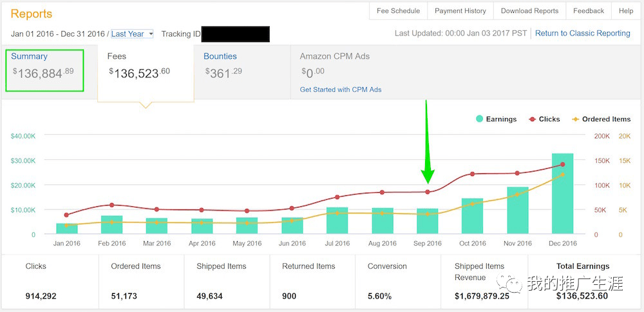The image size is (644, 312).
Task: Click the Amazon CPM Ads tab
Action: click(x=335, y=57)
